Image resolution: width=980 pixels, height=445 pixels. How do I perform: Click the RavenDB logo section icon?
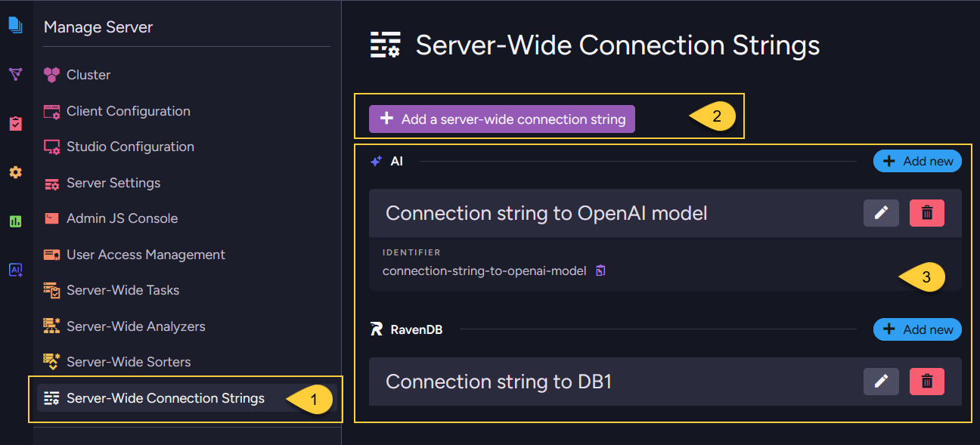(377, 329)
